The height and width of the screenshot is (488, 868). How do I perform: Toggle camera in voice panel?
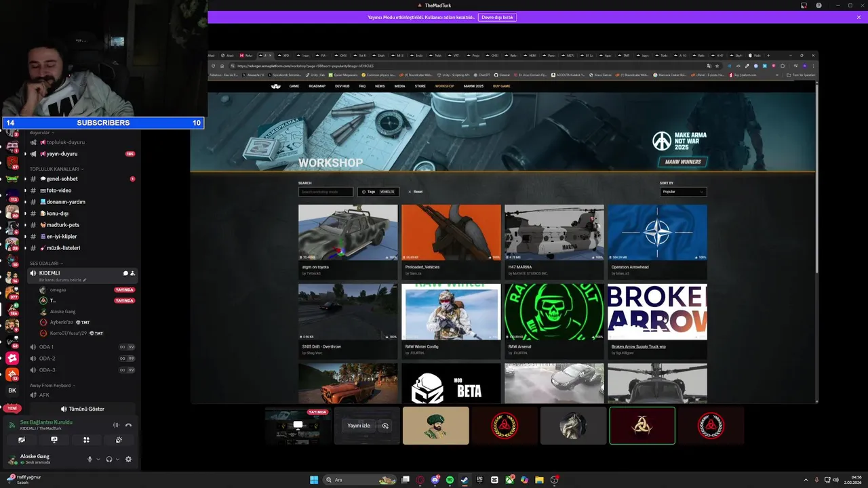coord(21,440)
